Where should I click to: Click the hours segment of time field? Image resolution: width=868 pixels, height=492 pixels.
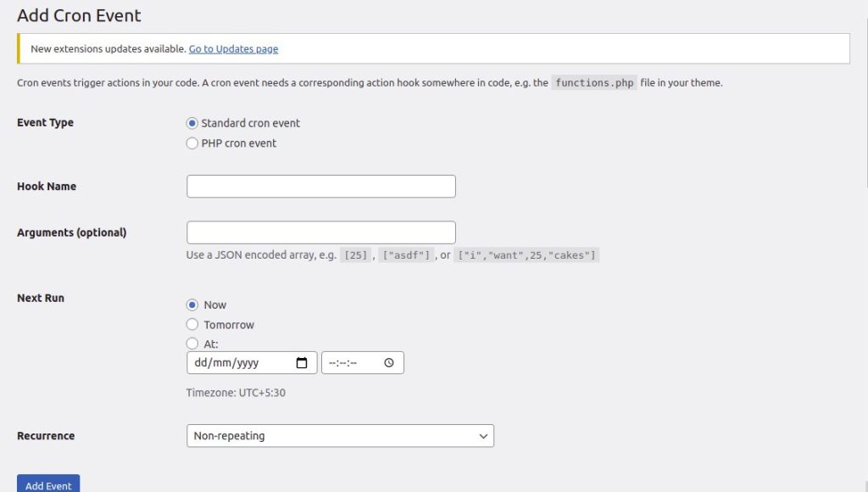pos(332,363)
